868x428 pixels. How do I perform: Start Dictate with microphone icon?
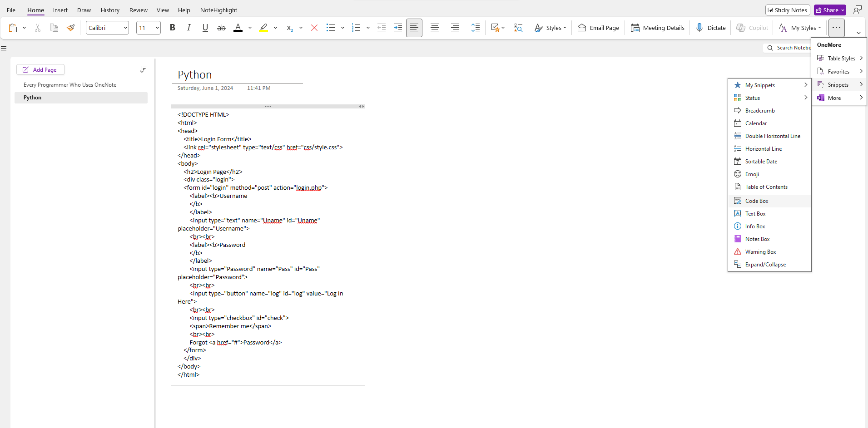(711, 28)
